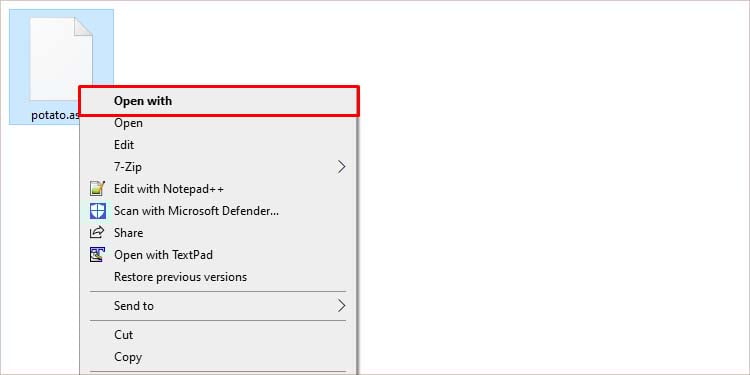Choose the plain Edit menu entry
Image resolution: width=750 pixels, height=375 pixels.
point(124,145)
